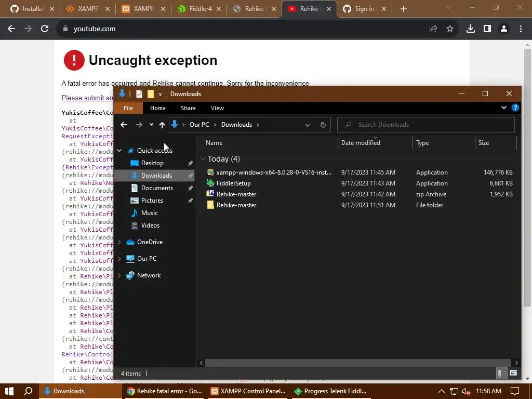
Task: Select the OneDrive cloud icon
Action: [130, 242]
